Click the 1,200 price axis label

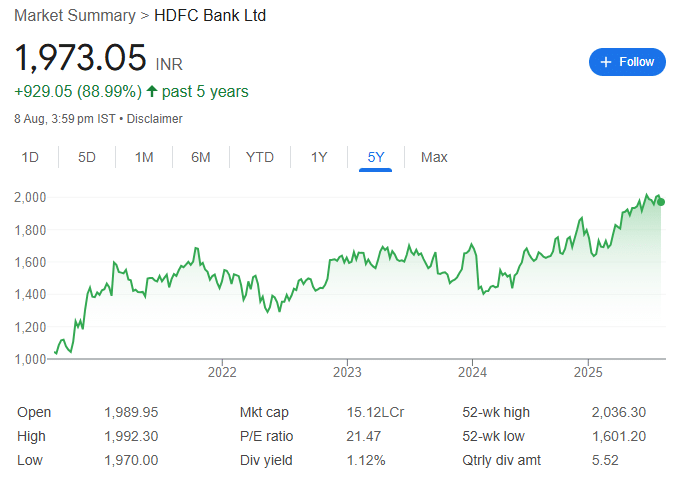(x=30, y=327)
